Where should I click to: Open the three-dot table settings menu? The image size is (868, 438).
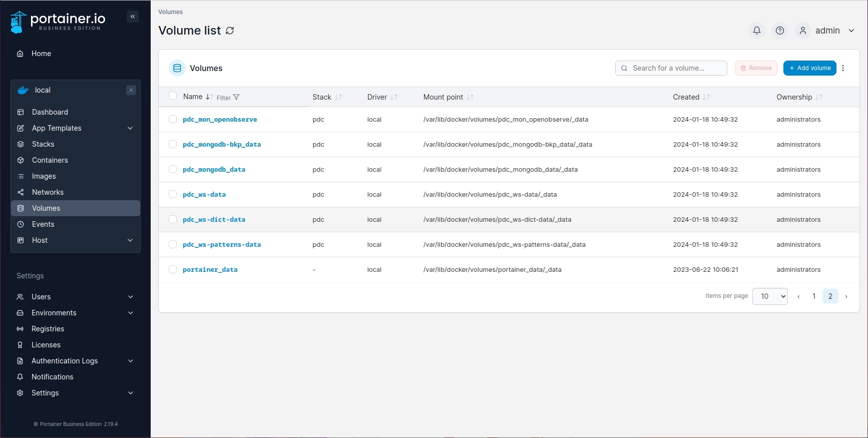(843, 68)
